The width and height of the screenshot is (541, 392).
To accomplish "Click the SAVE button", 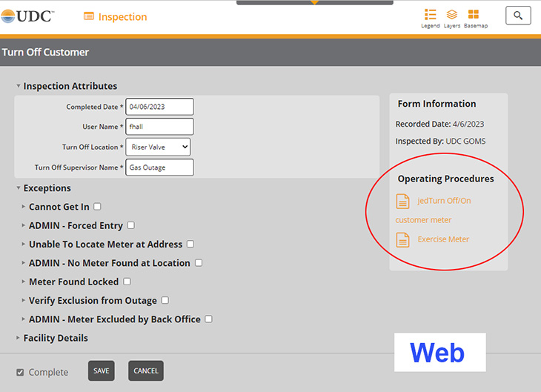I will coord(102,371).
